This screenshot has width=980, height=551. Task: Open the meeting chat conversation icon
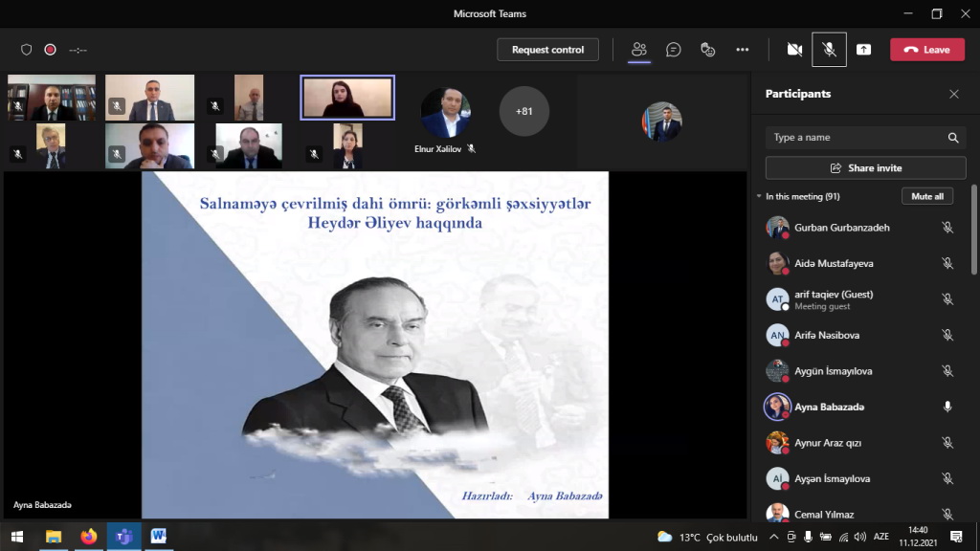pos(674,50)
